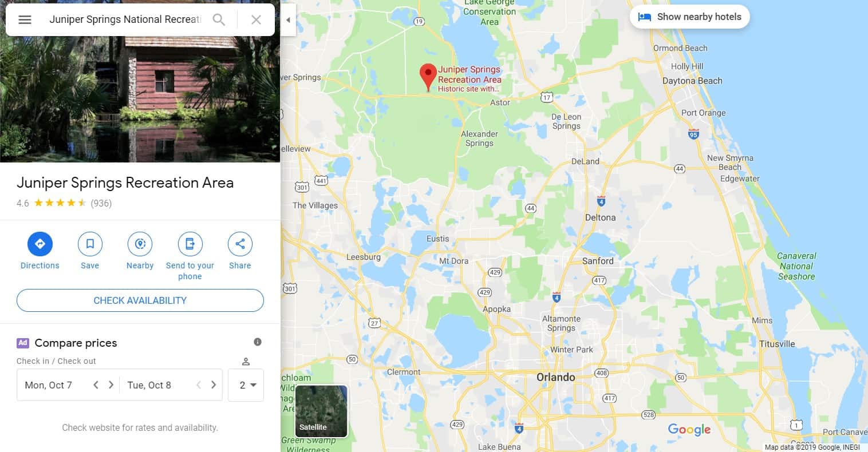Move check-in date to previous day

pyautogui.click(x=96, y=385)
